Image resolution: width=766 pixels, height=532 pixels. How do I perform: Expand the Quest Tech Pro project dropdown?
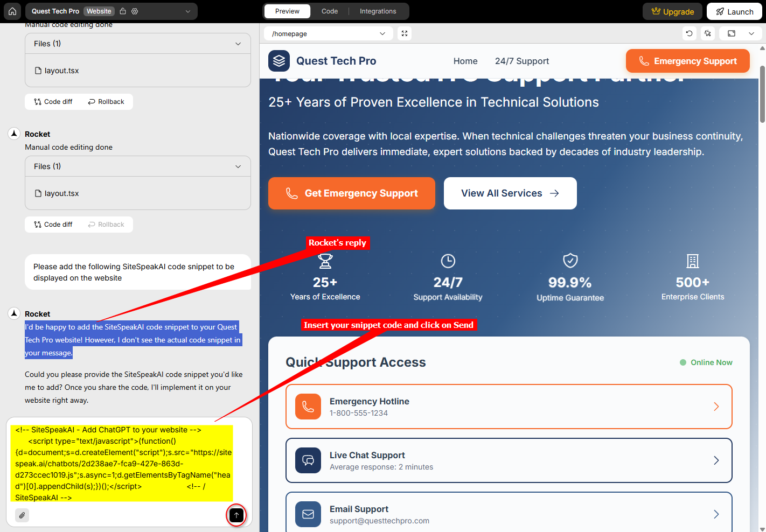(188, 11)
